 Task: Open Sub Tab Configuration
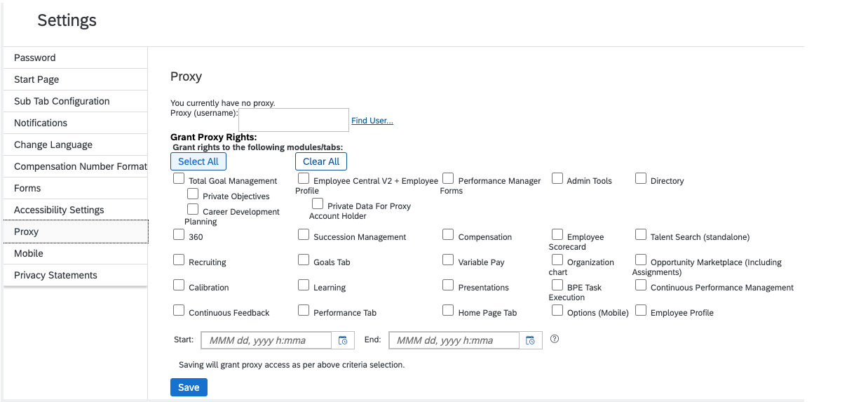pos(76,101)
